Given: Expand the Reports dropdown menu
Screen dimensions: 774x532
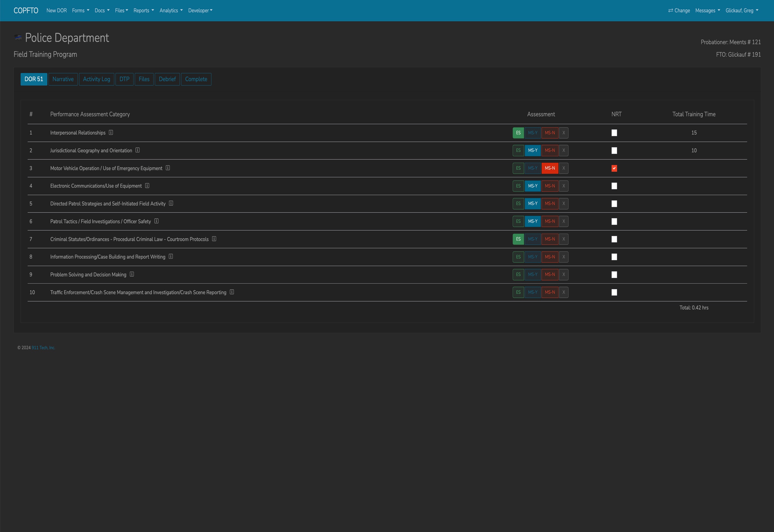Looking at the screenshot, I should [x=144, y=11].
